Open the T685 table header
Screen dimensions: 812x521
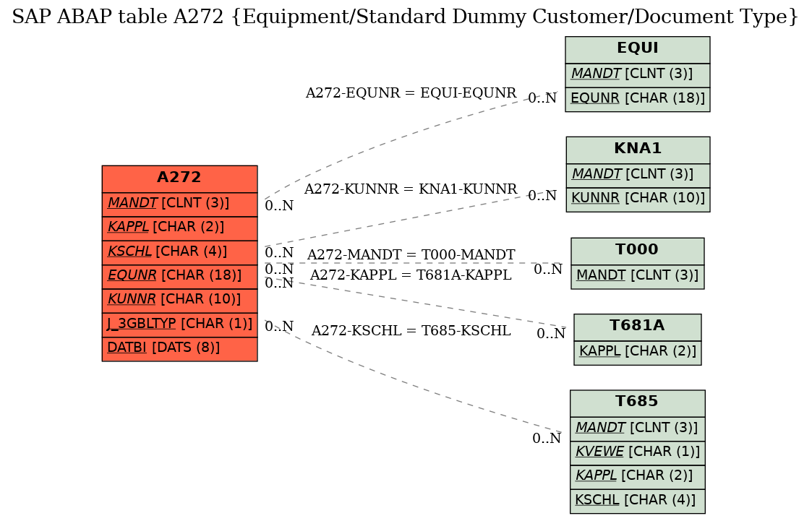point(638,403)
